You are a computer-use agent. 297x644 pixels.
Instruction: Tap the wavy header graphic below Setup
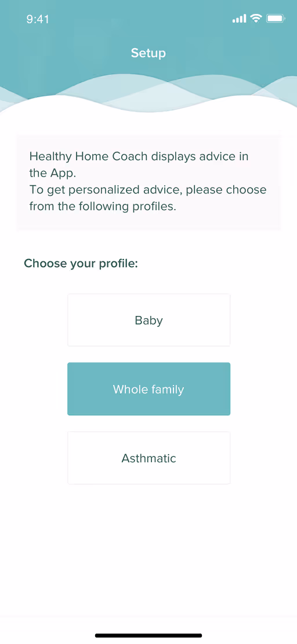click(x=148, y=92)
